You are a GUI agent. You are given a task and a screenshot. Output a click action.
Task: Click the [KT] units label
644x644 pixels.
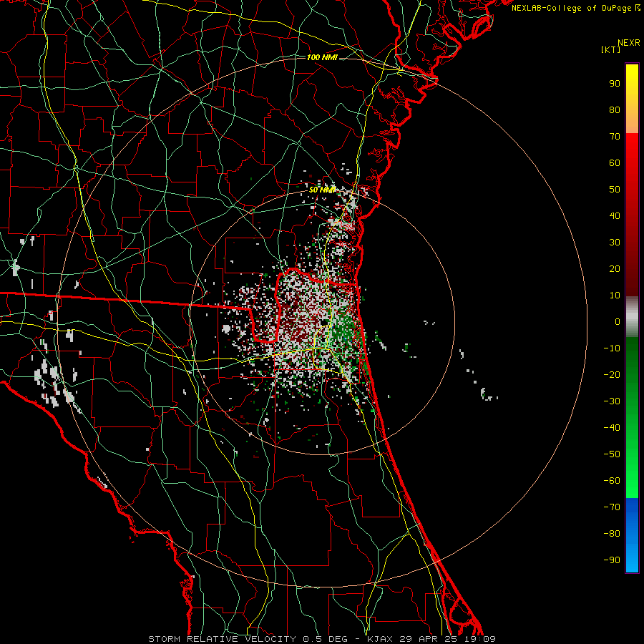coord(611,49)
